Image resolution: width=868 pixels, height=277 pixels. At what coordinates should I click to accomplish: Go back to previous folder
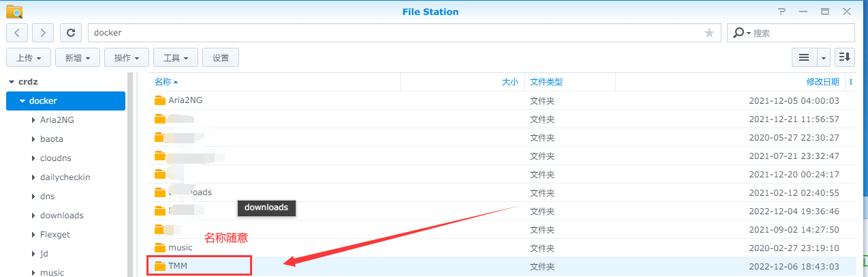(18, 32)
